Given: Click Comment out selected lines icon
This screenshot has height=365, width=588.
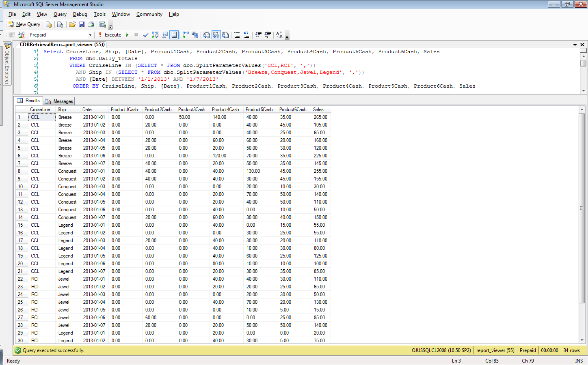Looking at the screenshot, I should (x=237, y=35).
